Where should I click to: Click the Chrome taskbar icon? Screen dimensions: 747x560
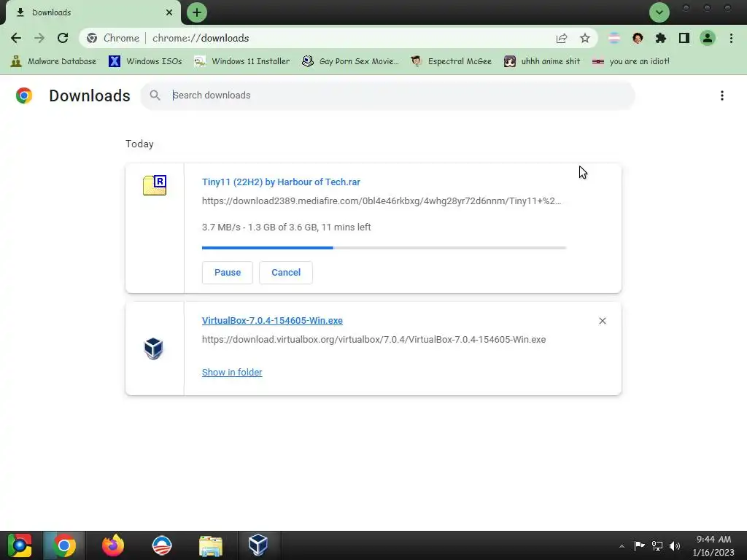[x=64, y=545]
